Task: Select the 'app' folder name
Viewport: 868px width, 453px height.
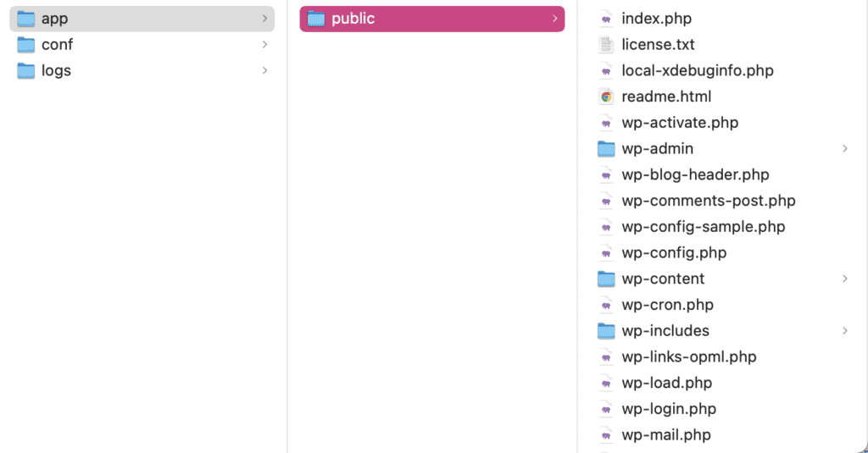Action: point(55,19)
